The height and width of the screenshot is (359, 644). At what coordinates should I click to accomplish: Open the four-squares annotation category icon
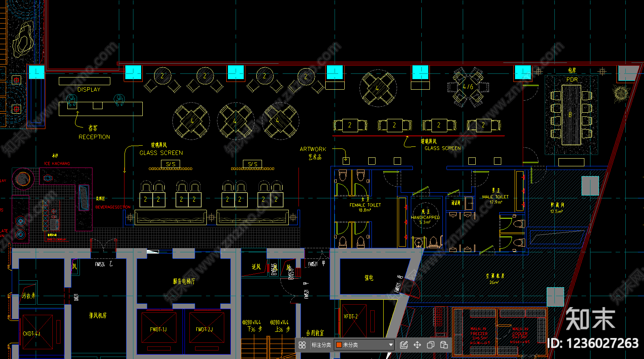302,345
